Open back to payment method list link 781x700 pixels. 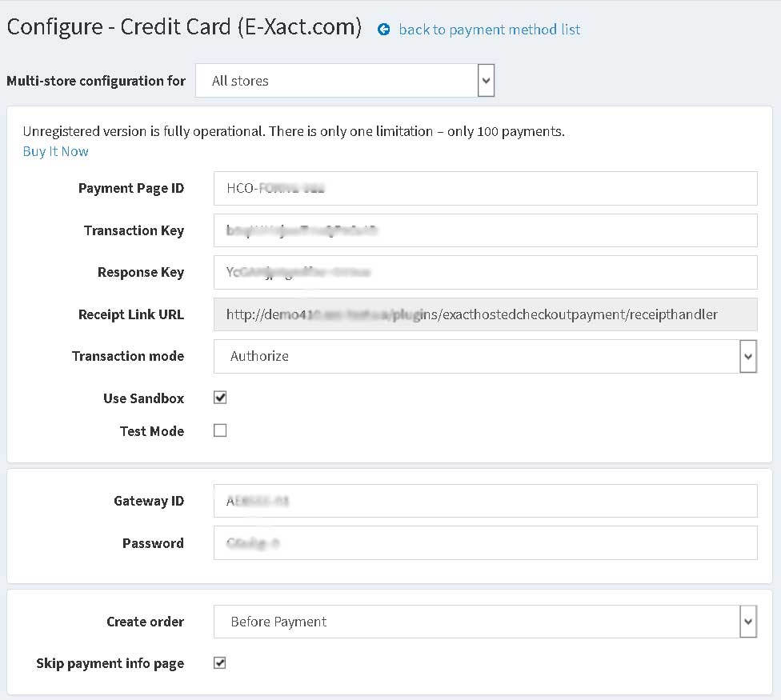(x=489, y=30)
